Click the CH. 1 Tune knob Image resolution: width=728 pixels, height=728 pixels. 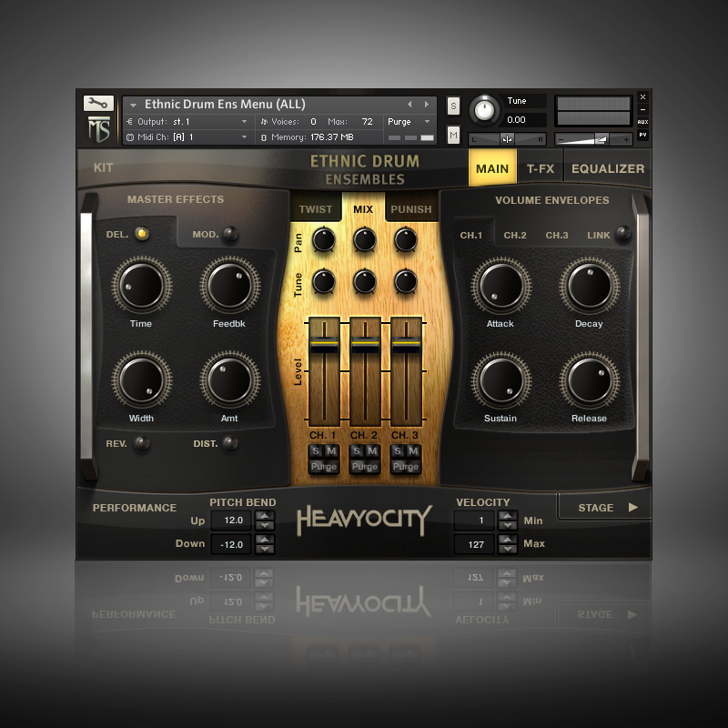(x=324, y=281)
